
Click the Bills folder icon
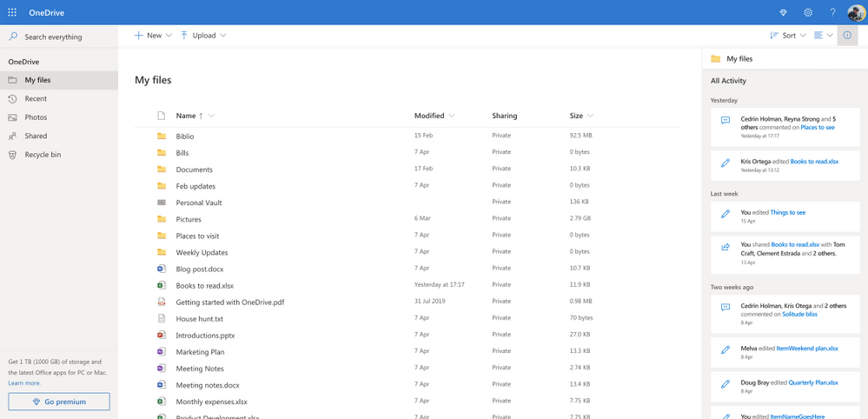point(162,152)
